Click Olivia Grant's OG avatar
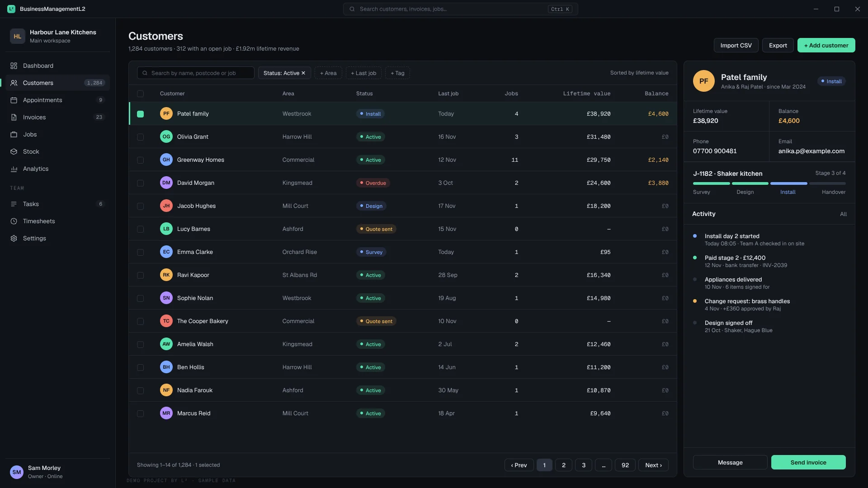The width and height of the screenshot is (868, 488). (166, 137)
